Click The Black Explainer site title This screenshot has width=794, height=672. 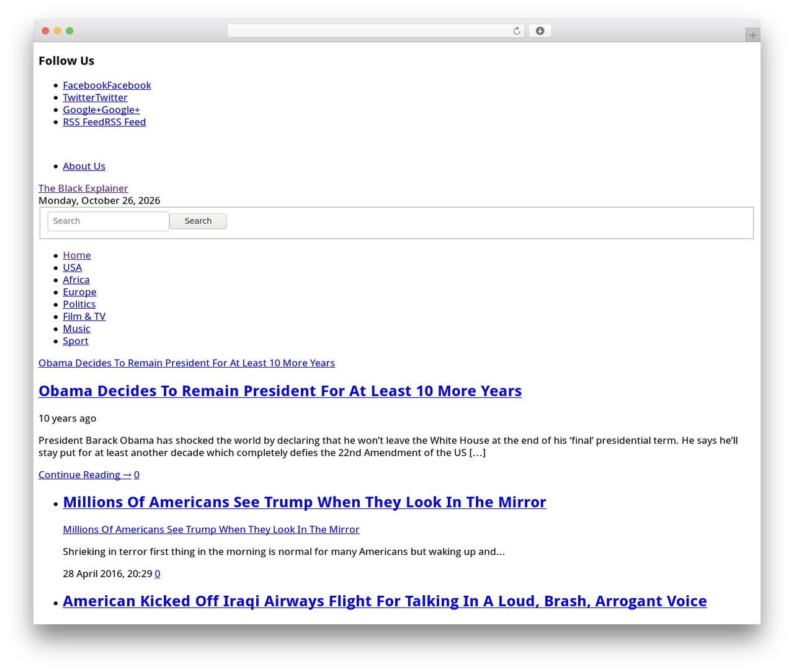pyautogui.click(x=83, y=188)
